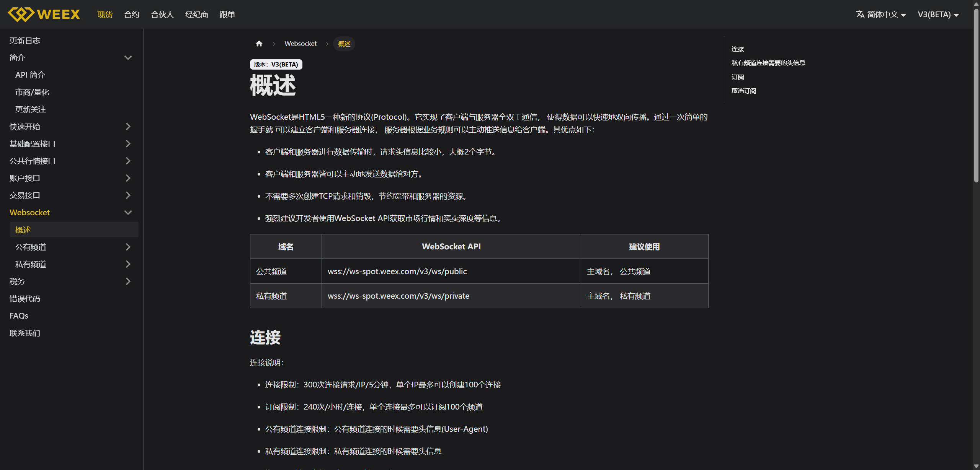Click the scrollbar down arrow
The width and height of the screenshot is (980, 470).
(976, 466)
